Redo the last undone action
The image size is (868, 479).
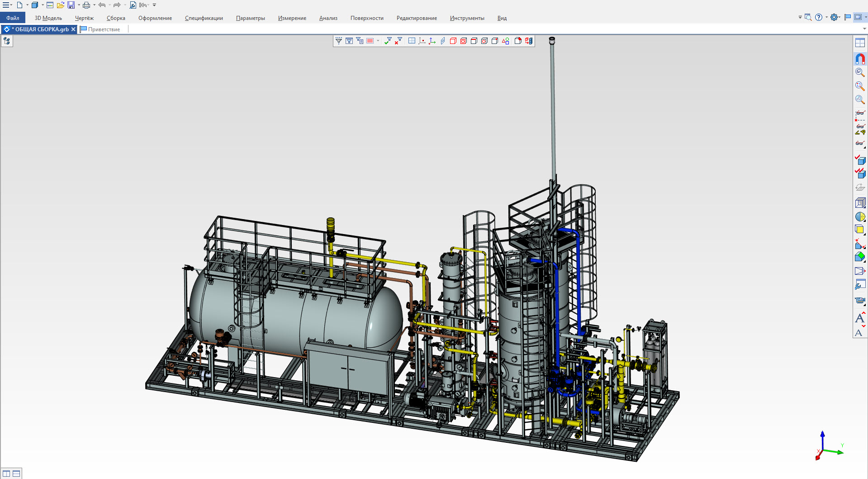tap(117, 5)
